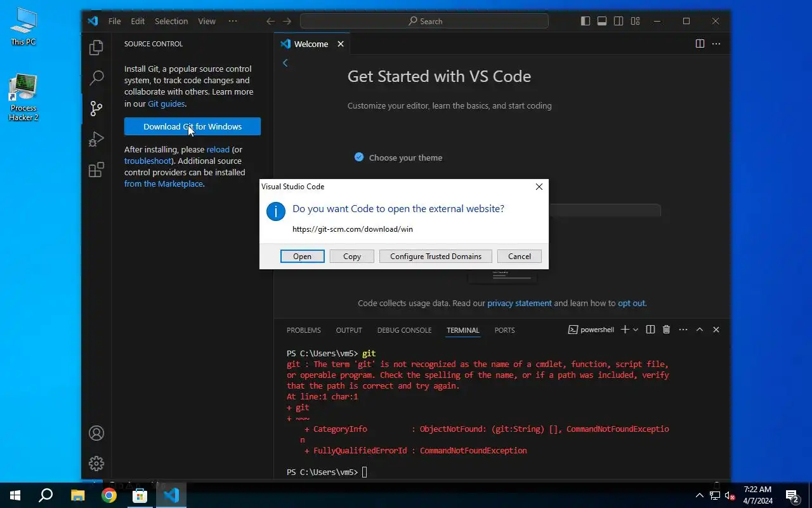Expand the menu bar overflow ellipsis
812x508 pixels.
point(233,21)
